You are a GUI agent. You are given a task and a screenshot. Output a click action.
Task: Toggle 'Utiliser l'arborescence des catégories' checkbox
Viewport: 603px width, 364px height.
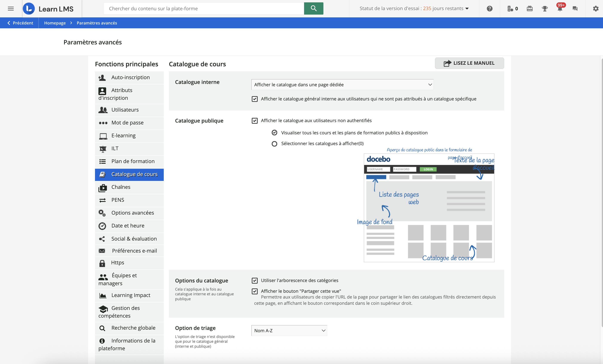coord(254,280)
